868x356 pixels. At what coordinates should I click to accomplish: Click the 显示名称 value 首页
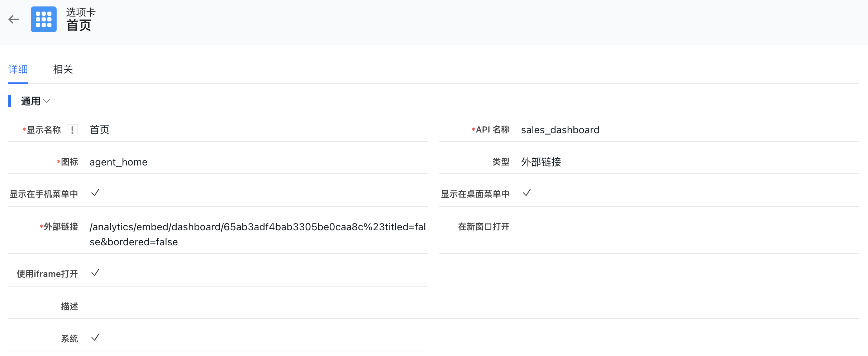pyautogui.click(x=100, y=130)
